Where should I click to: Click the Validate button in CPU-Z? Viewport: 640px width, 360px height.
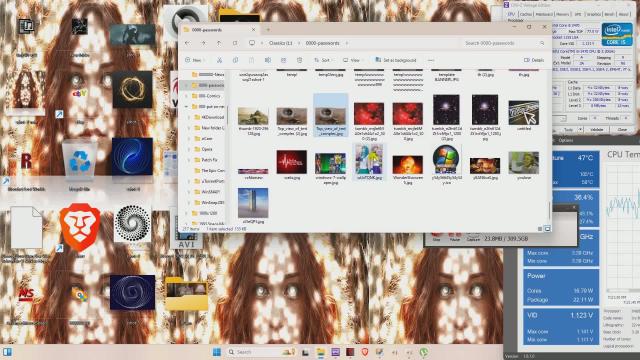597,129
